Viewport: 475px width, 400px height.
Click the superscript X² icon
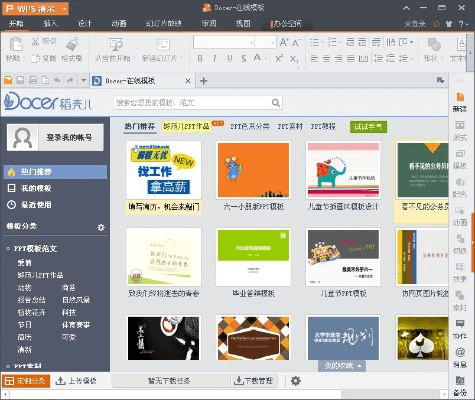point(279,58)
